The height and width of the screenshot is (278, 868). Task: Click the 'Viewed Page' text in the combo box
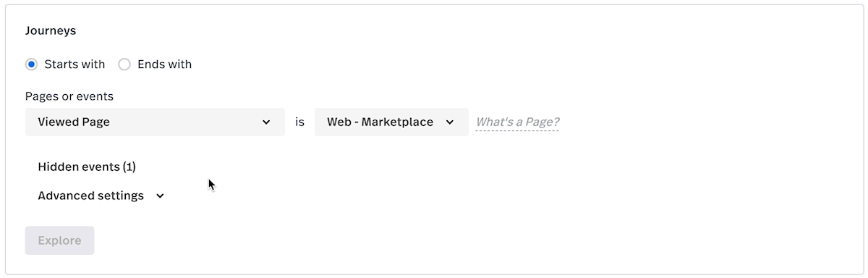point(74,122)
